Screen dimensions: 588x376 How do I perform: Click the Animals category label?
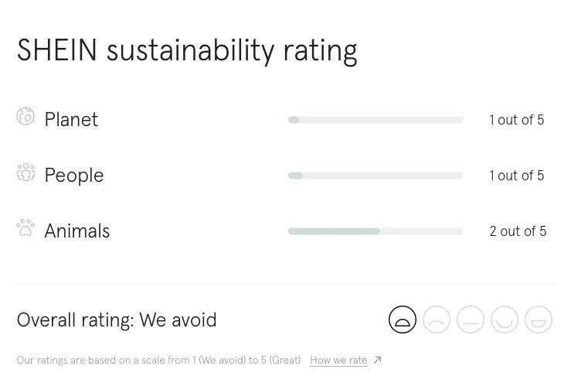click(x=77, y=231)
